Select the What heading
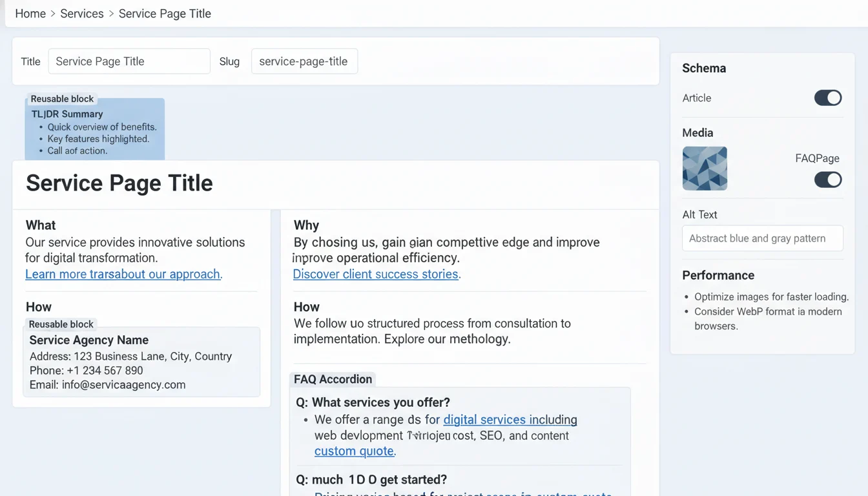868x496 pixels. (41, 225)
